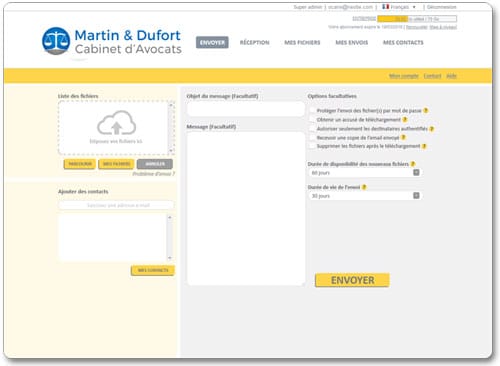Click contacts list scrollbar up arrow
This screenshot has width=500, height=366.
tap(170, 217)
